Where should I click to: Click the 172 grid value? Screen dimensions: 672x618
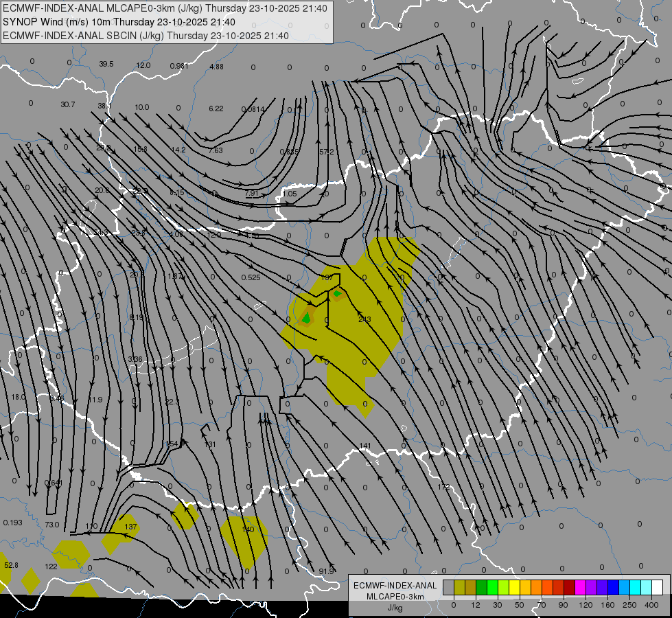pos(444,488)
